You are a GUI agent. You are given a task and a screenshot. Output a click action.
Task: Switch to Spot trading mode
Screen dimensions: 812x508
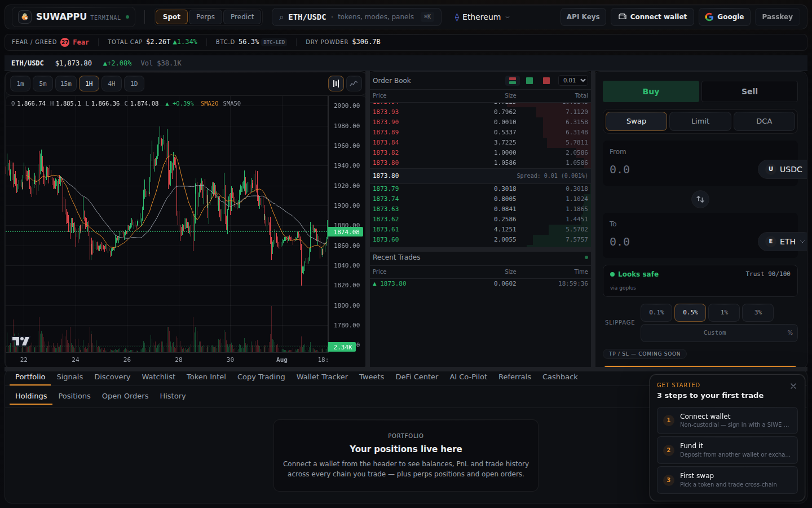[x=171, y=17]
